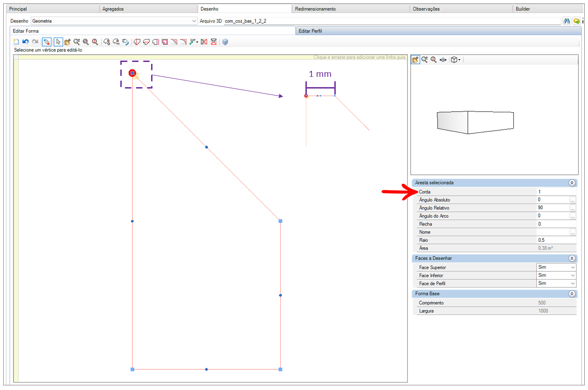Collapse the Forma Base section

tap(572, 294)
